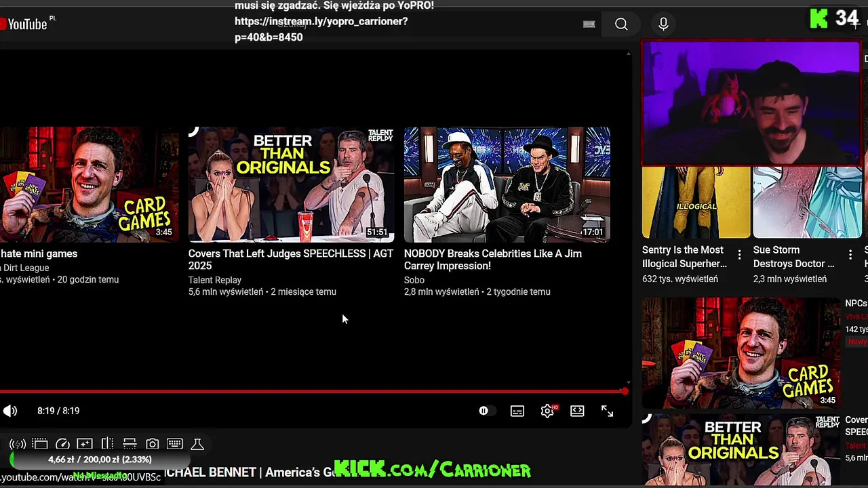Click the progress bar scrubber handle

click(x=625, y=391)
